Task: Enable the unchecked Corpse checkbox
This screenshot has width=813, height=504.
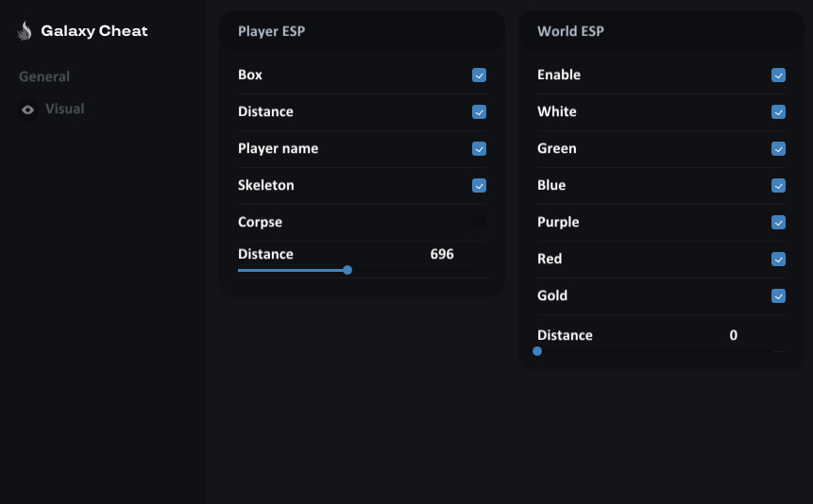Action: (x=479, y=223)
